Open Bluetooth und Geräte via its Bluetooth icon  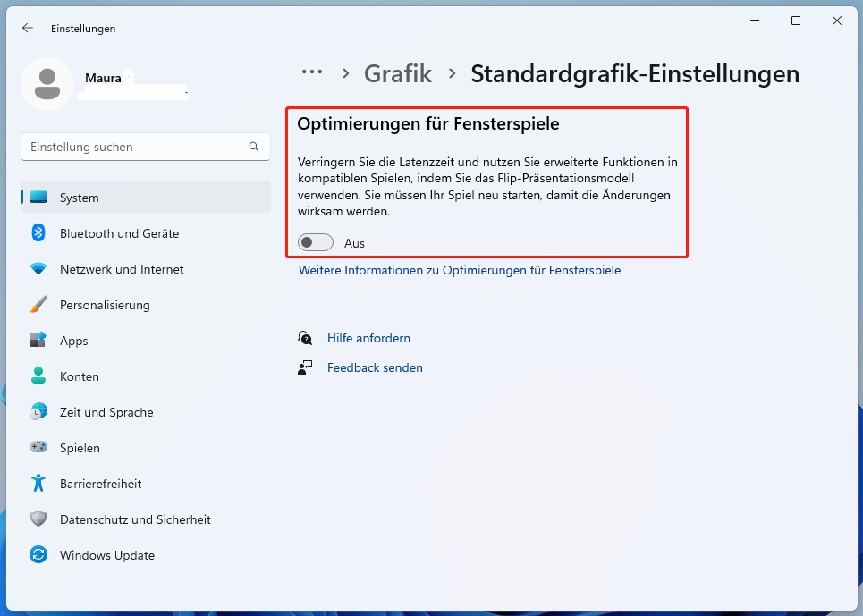pyautogui.click(x=39, y=233)
